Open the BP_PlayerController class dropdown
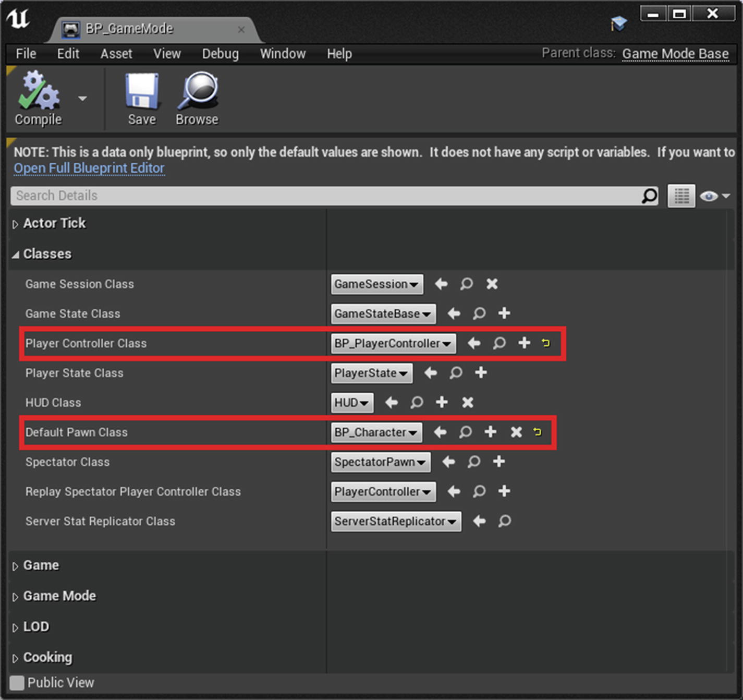 point(393,344)
